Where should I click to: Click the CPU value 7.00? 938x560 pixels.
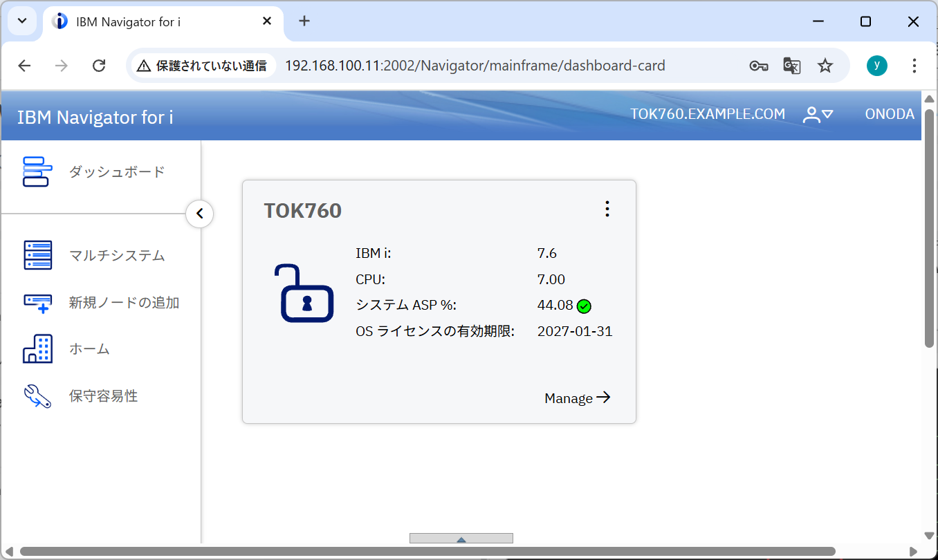pos(551,279)
